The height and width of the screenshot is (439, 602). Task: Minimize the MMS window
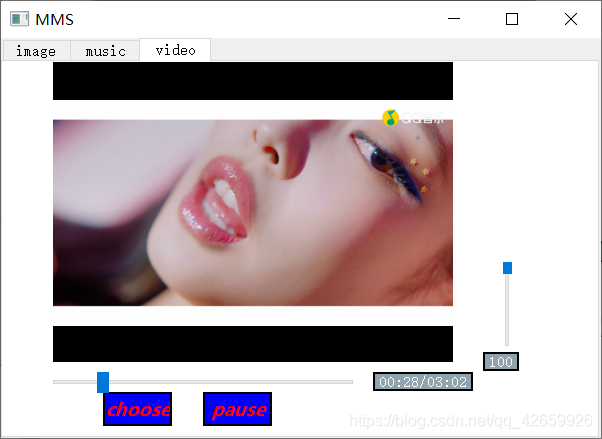[454, 18]
